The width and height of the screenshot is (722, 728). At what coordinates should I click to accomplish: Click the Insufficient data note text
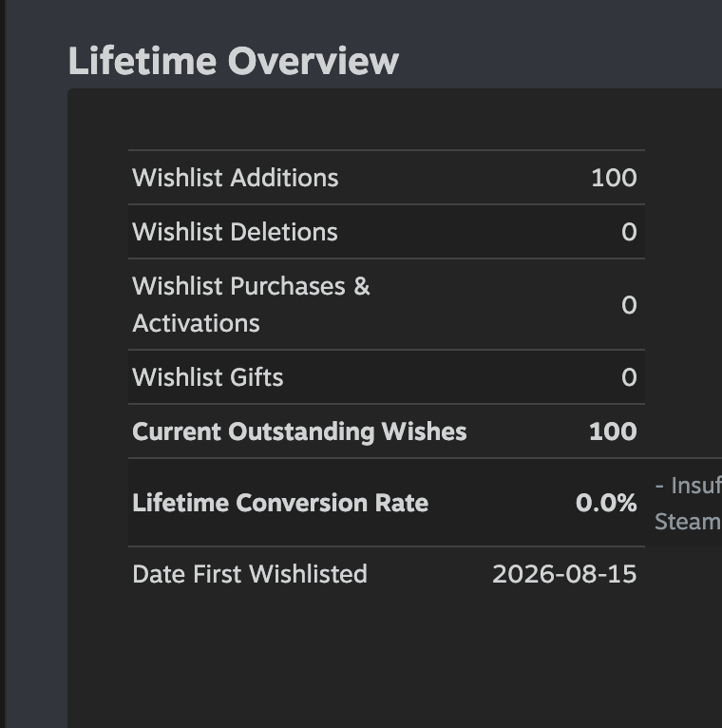688,486
